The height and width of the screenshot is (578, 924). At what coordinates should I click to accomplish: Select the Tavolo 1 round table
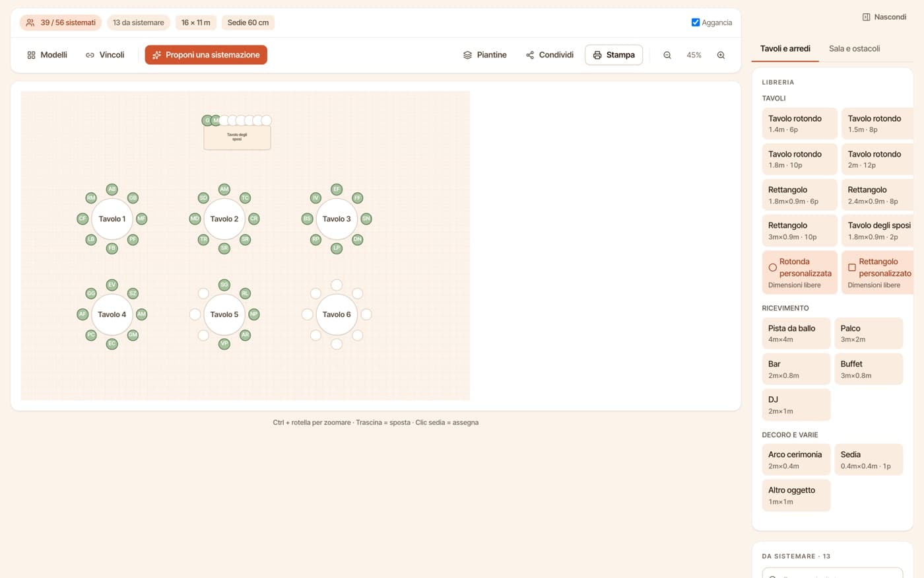click(x=112, y=219)
